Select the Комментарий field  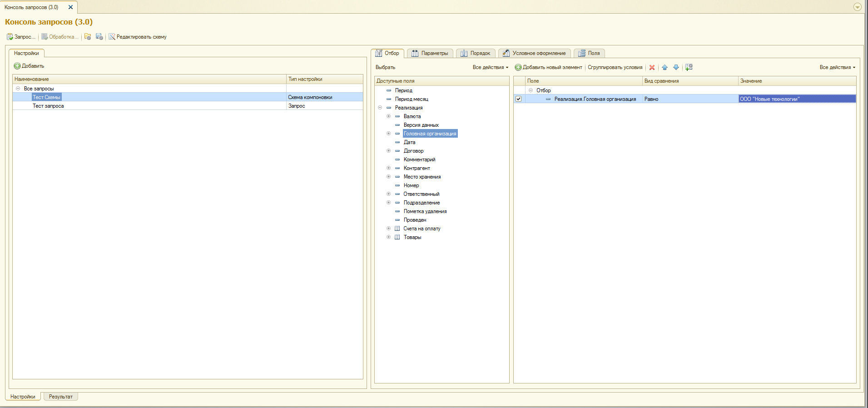click(419, 159)
